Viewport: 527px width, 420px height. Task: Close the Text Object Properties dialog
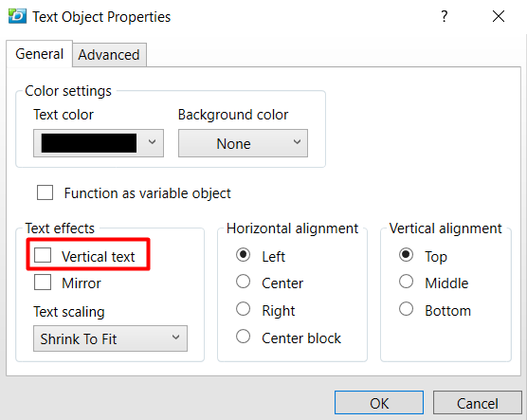coord(499,16)
